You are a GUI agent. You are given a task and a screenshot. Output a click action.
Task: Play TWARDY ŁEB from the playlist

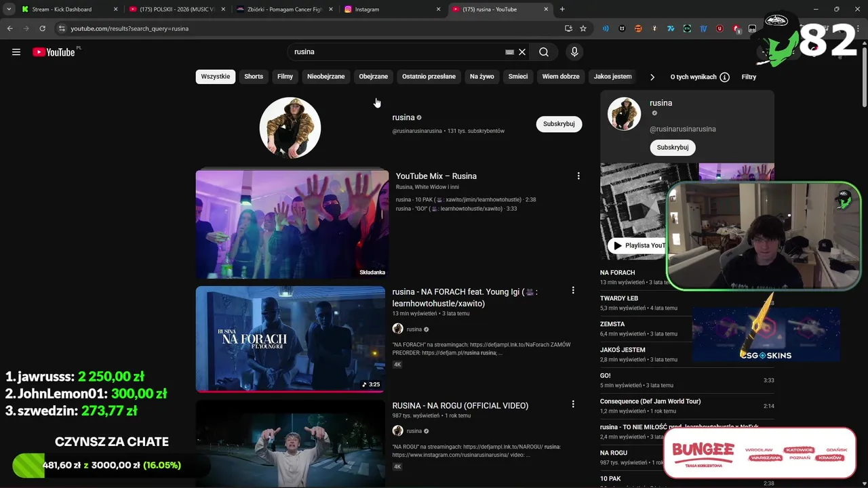tap(646, 303)
